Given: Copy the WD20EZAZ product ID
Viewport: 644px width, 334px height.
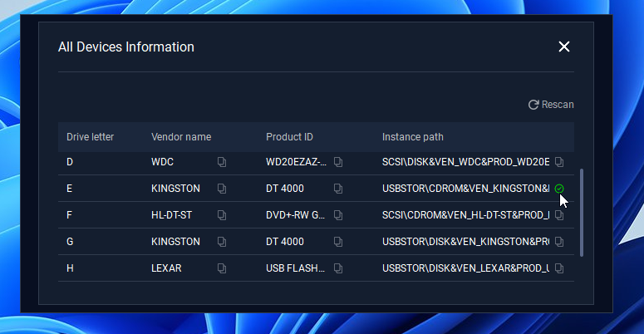Looking at the screenshot, I should (338, 162).
